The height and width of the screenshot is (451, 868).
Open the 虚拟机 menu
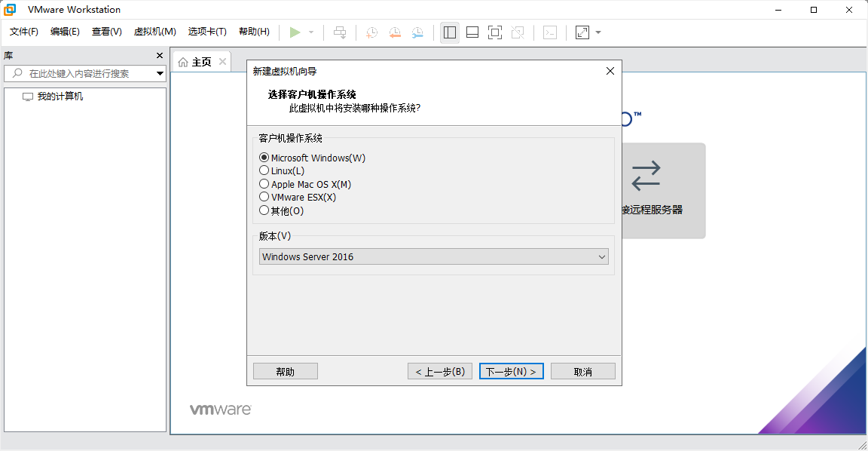[x=154, y=32]
